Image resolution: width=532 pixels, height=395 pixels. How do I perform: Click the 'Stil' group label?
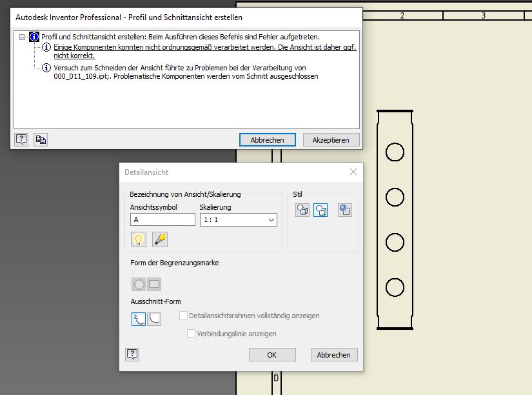[297, 194]
